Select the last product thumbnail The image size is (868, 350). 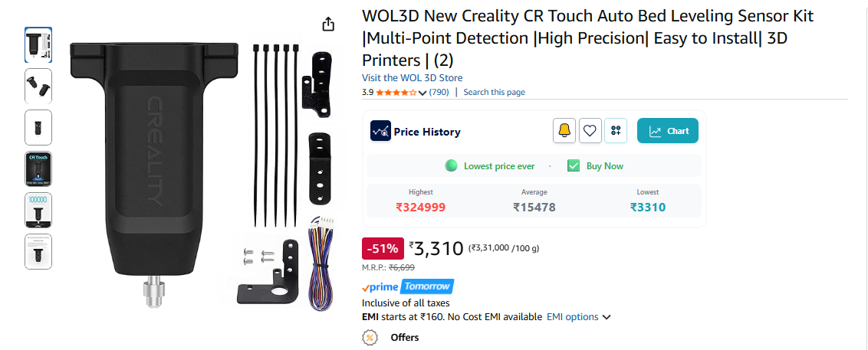38,251
